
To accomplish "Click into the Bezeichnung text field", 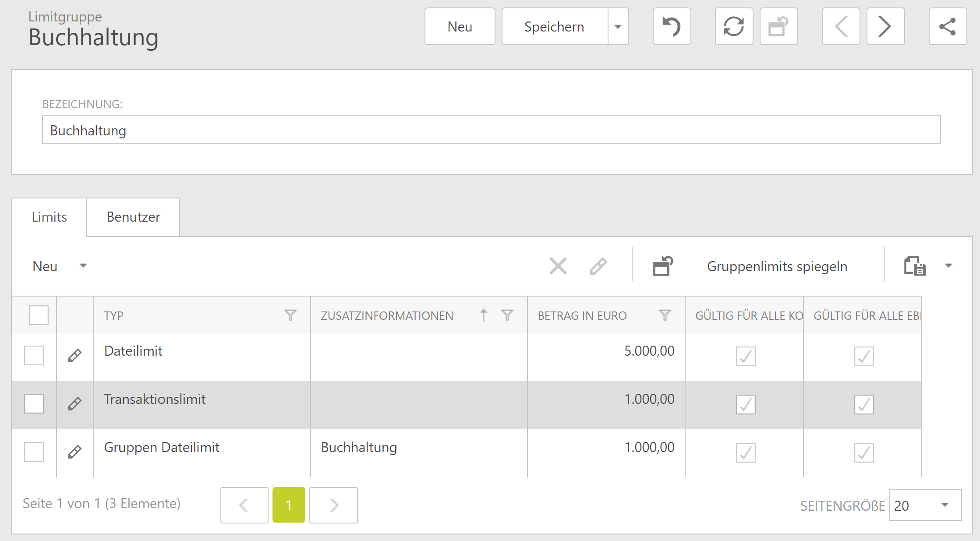I will pos(491,130).
